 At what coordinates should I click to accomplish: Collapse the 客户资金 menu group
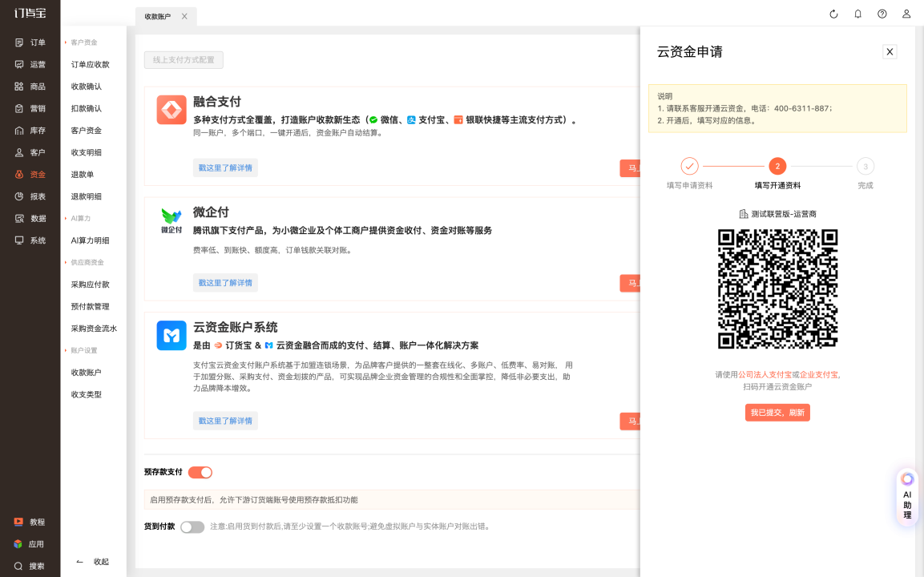pyautogui.click(x=83, y=42)
